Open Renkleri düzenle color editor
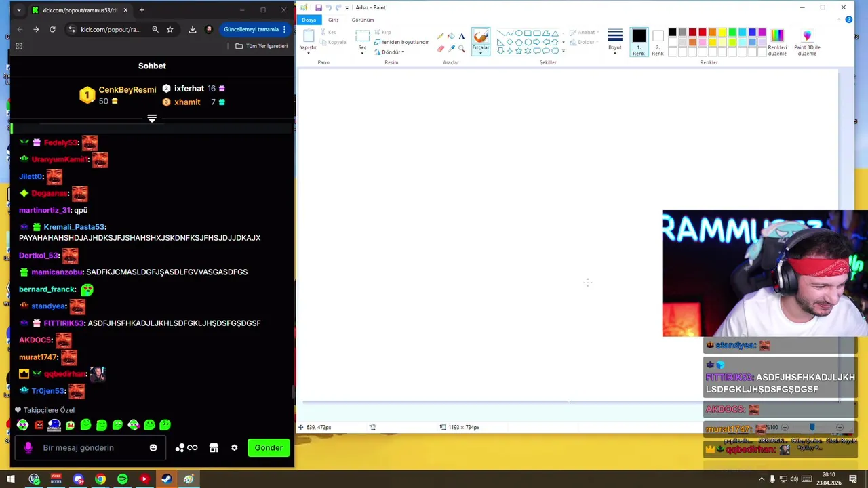 click(777, 42)
